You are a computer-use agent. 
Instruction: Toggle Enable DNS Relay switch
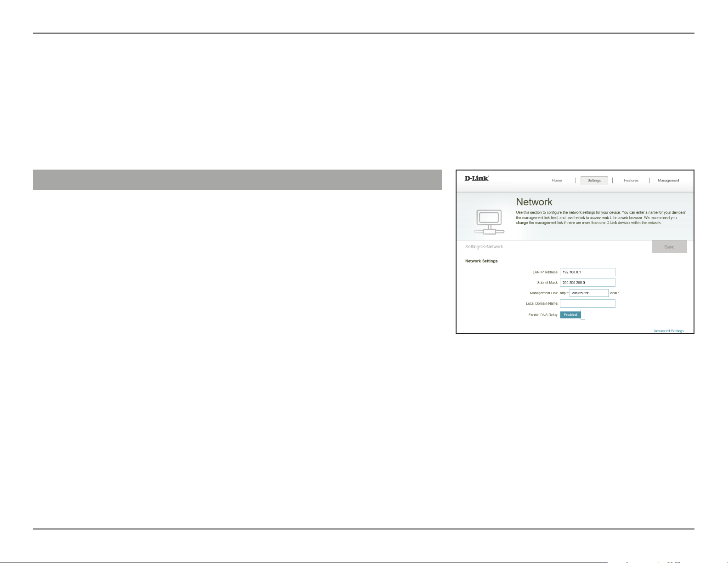click(x=572, y=315)
